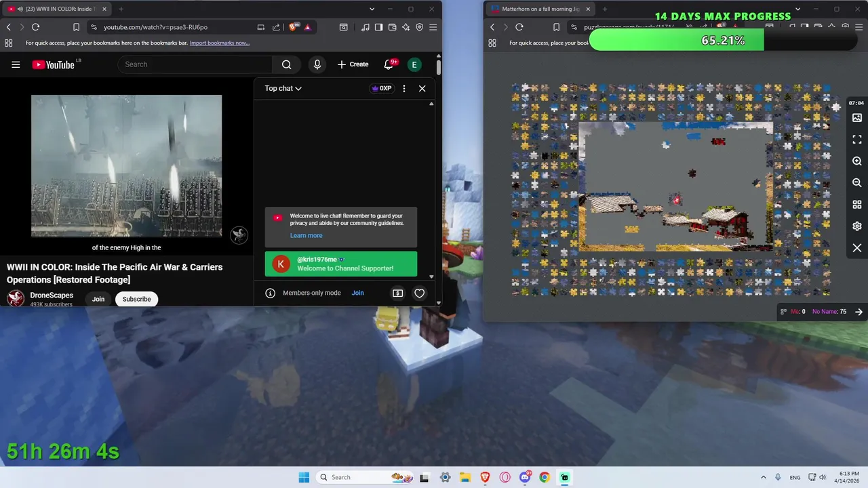Open tab list chevron in puzzle window
The image size is (868, 488).
(797, 9)
